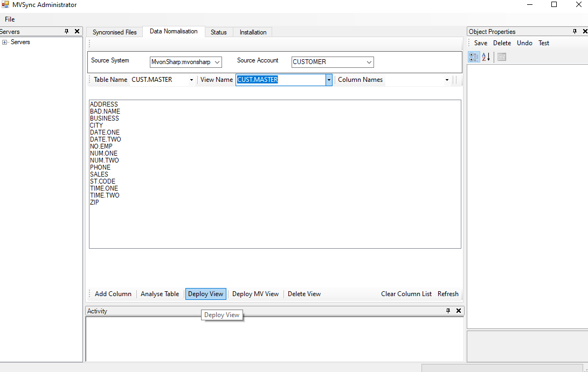Open the File menu
This screenshot has width=588, height=372.
10,19
